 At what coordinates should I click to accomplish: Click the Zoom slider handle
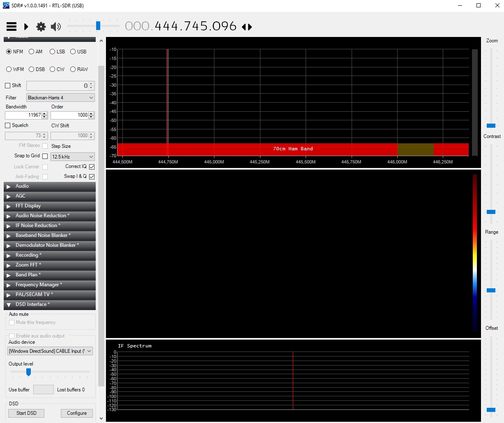tap(491, 126)
